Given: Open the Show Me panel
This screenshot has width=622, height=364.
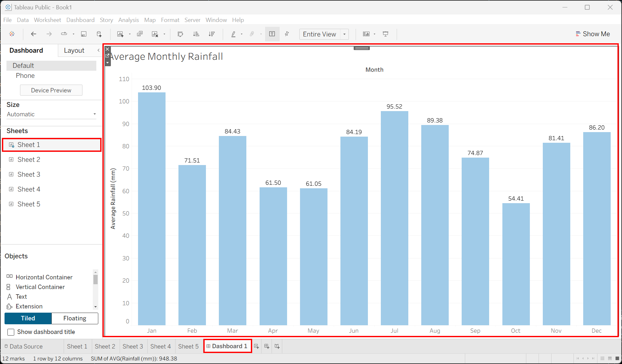Looking at the screenshot, I should tap(593, 34).
